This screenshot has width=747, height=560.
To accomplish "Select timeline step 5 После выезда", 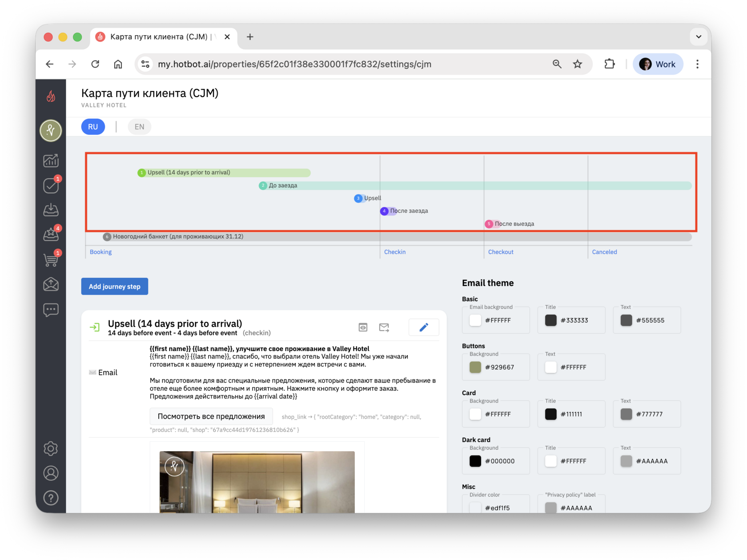I will click(x=510, y=224).
